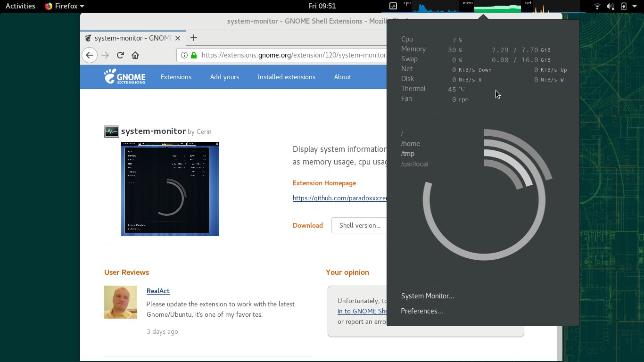
Task: Reload the page in Firefox
Action: pos(120,55)
